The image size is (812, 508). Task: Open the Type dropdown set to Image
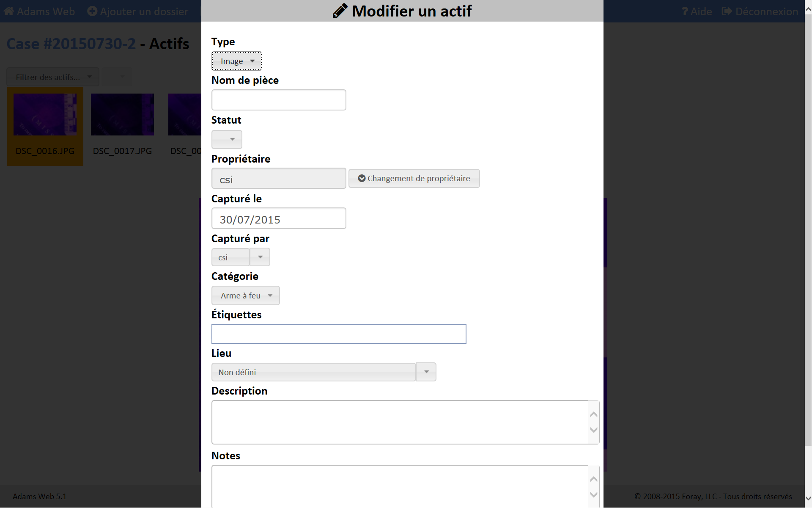(236, 61)
